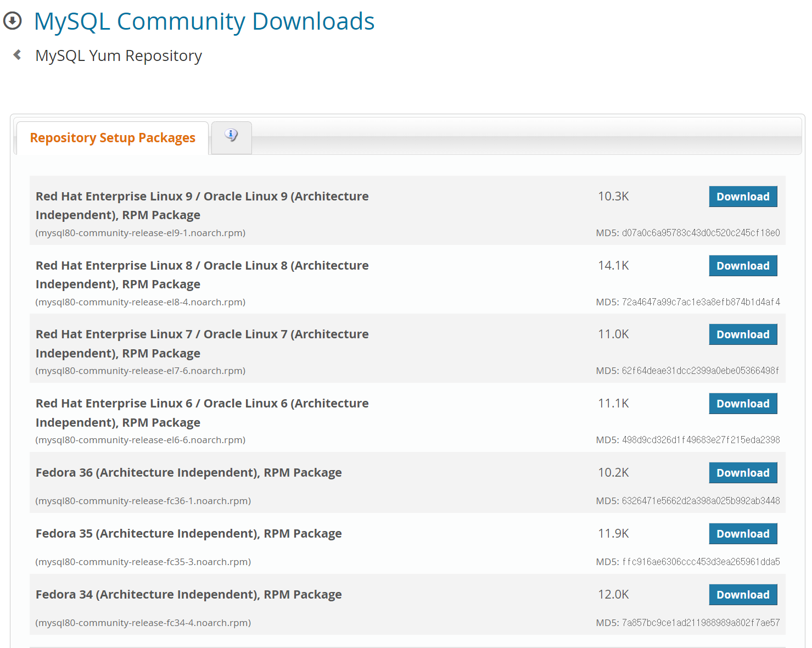Click the MD5 hash starting with ffc916ae
The height and width of the screenshot is (648, 812).
701,562
